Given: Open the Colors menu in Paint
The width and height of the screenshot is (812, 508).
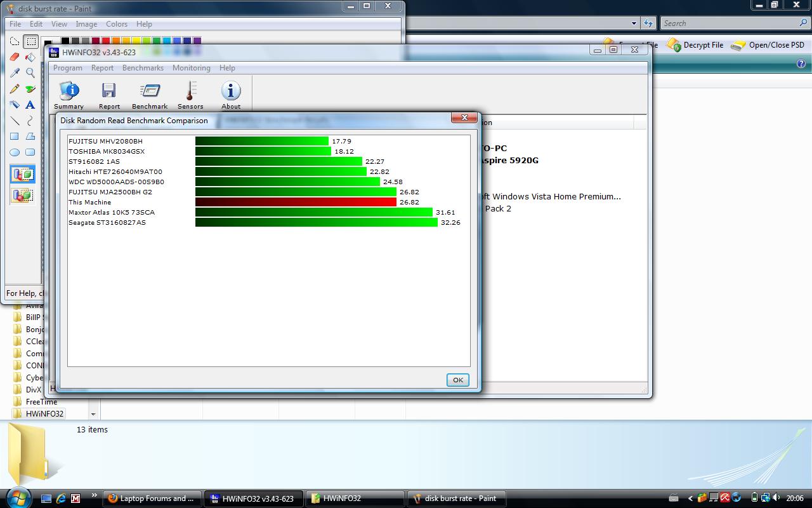Looking at the screenshot, I should 117,24.
